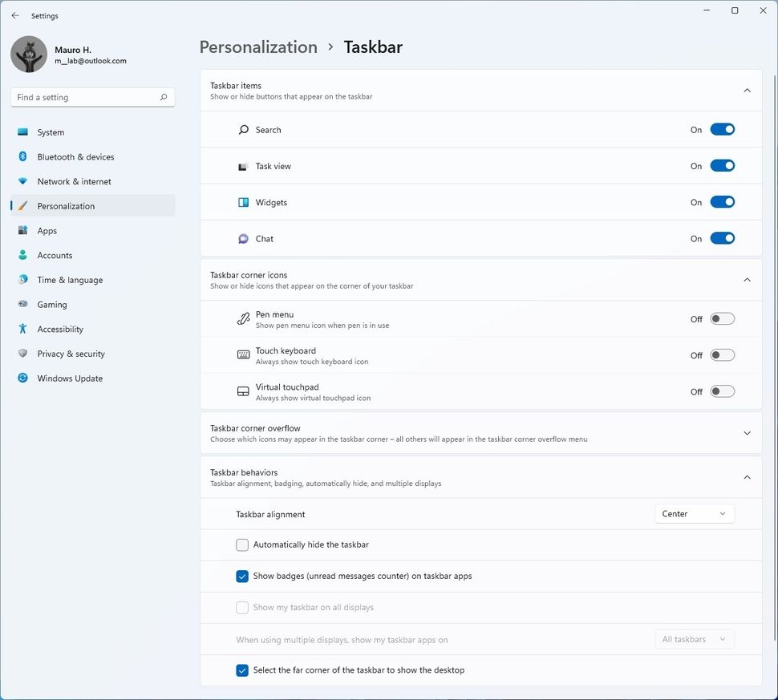
Task: Click the Pen menu icon
Action: [242, 318]
